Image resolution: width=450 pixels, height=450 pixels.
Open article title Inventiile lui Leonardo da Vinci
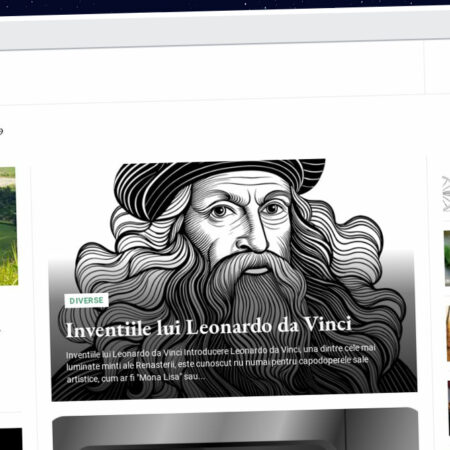(x=209, y=328)
